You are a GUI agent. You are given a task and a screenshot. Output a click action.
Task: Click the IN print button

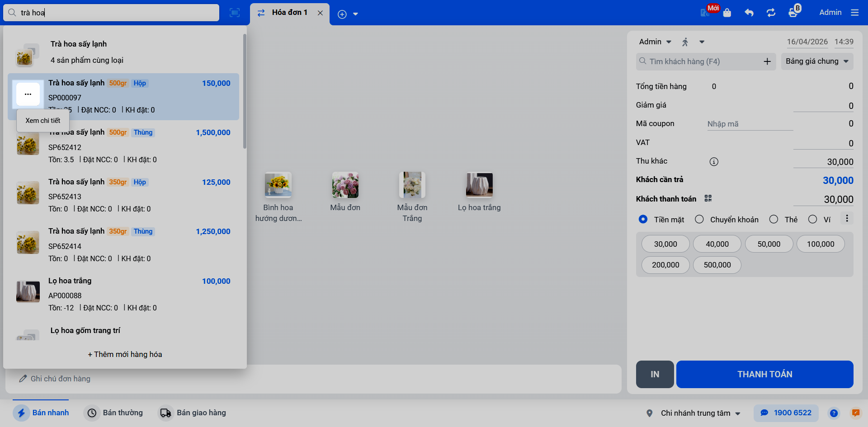[x=655, y=374]
